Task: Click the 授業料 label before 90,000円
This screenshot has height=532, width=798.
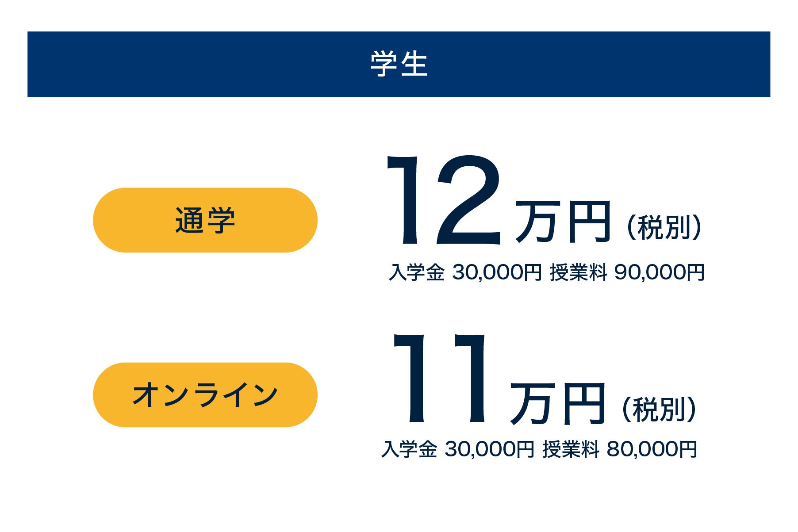Action: click(578, 272)
